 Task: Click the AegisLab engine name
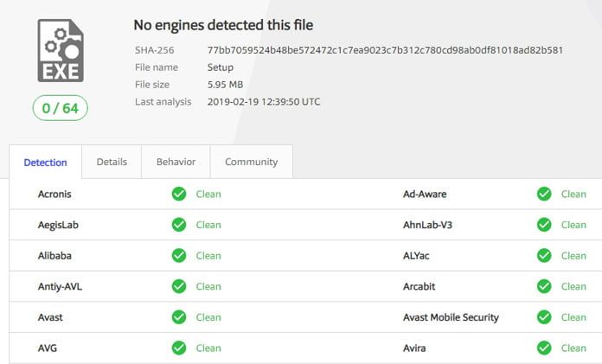(x=58, y=225)
